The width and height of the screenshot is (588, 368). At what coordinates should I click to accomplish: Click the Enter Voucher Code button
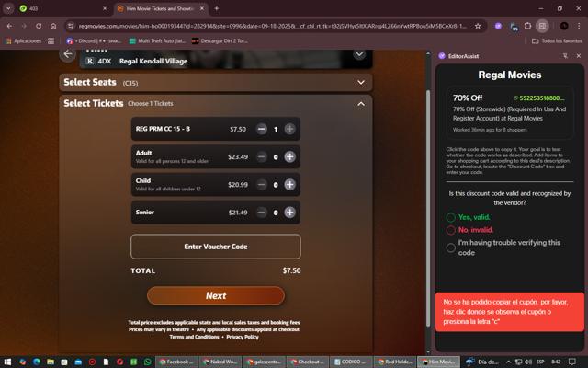click(x=216, y=247)
